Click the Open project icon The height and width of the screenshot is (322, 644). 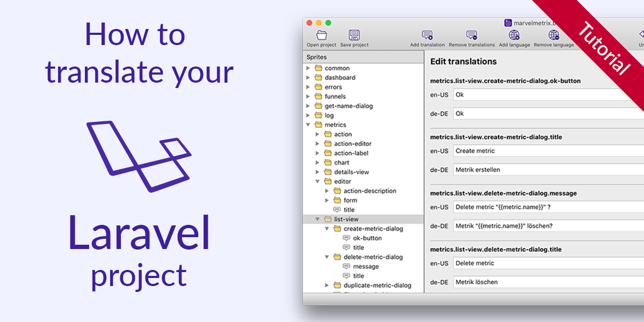(x=321, y=34)
